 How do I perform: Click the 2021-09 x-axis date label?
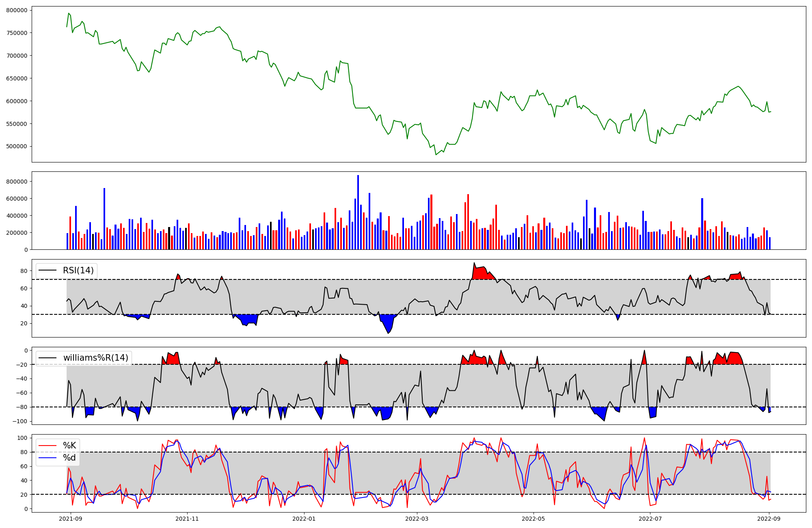click(x=71, y=519)
